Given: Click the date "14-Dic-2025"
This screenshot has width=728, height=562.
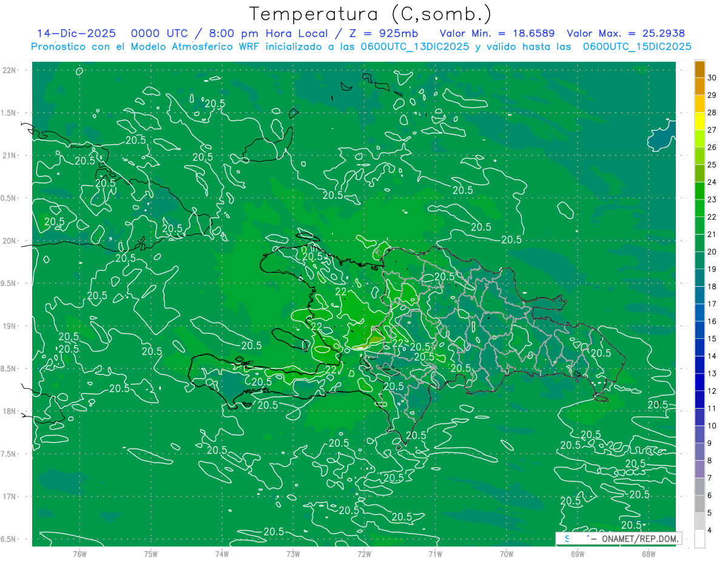Looking at the screenshot, I should (76, 33).
